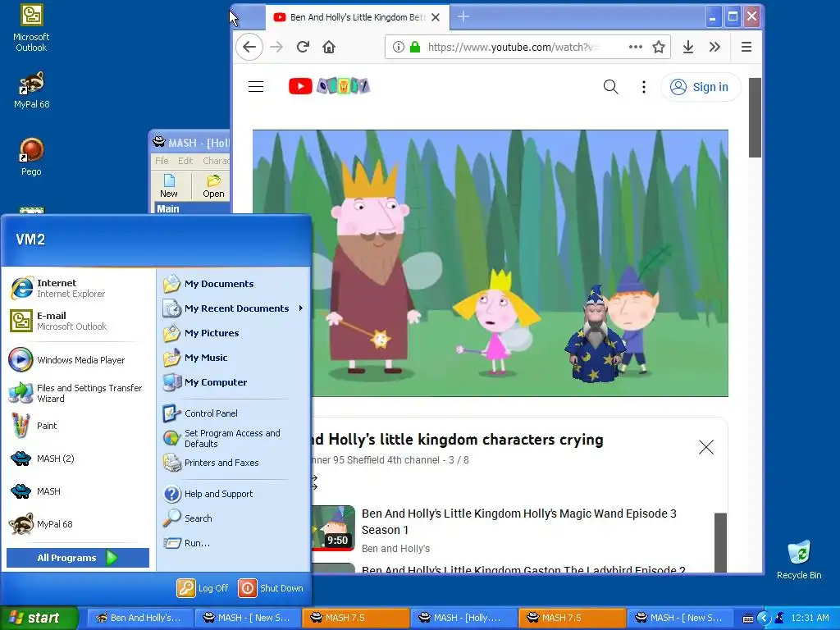This screenshot has width=840, height=630.
Task: Open YouTube search
Action: click(610, 87)
